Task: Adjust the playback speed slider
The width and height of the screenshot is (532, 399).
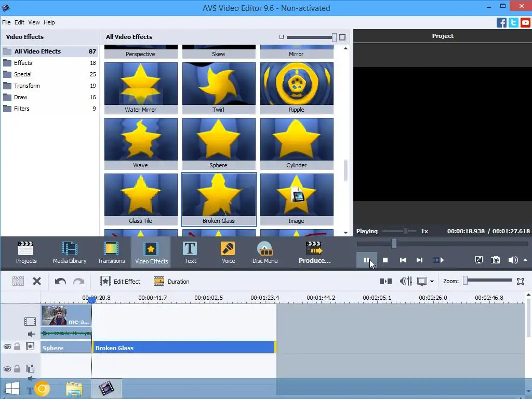Action: pyautogui.click(x=405, y=231)
